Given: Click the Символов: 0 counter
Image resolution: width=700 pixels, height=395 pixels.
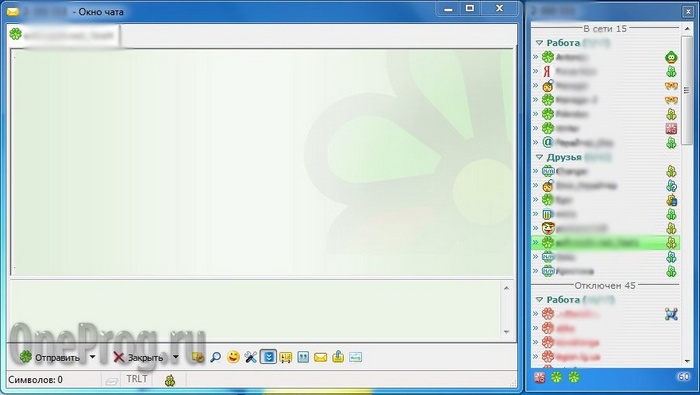Looking at the screenshot, I should 36,380.
